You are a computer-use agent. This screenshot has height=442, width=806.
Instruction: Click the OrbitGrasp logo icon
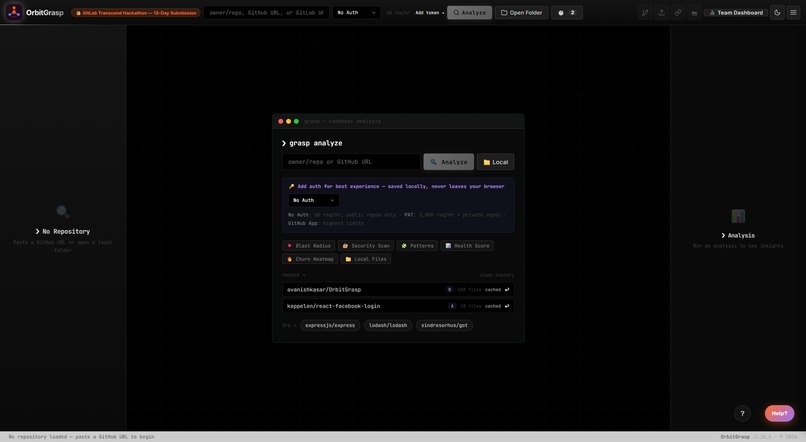pos(14,12)
